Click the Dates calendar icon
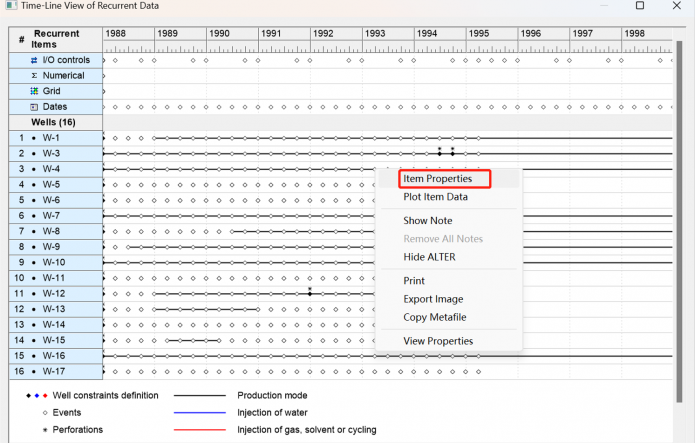 [34, 107]
